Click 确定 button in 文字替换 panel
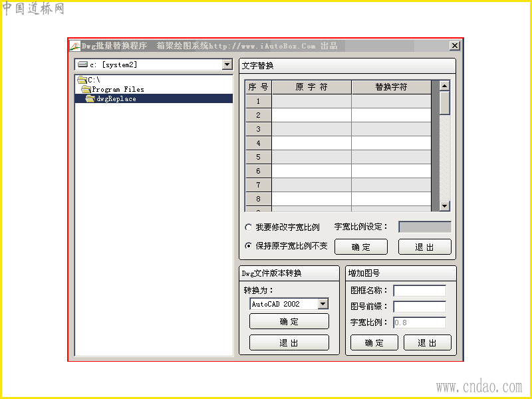The image size is (532, 399). (x=361, y=247)
